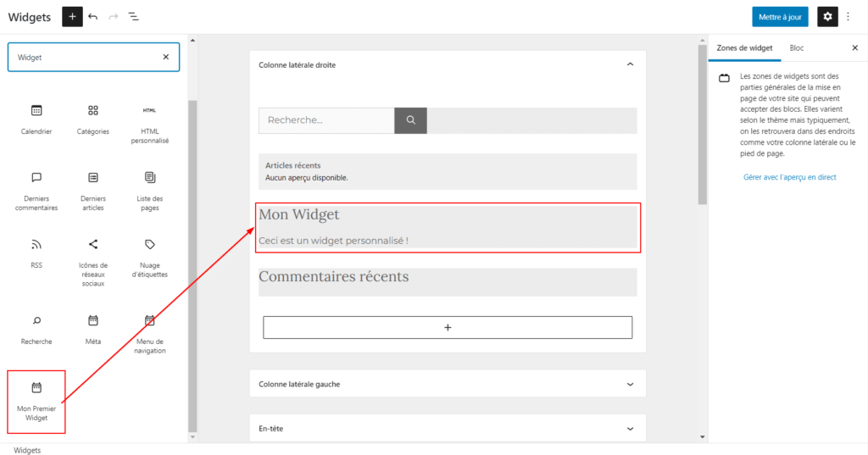Toggle the settings gear panel
This screenshot has height=455, width=868.
[x=827, y=16]
